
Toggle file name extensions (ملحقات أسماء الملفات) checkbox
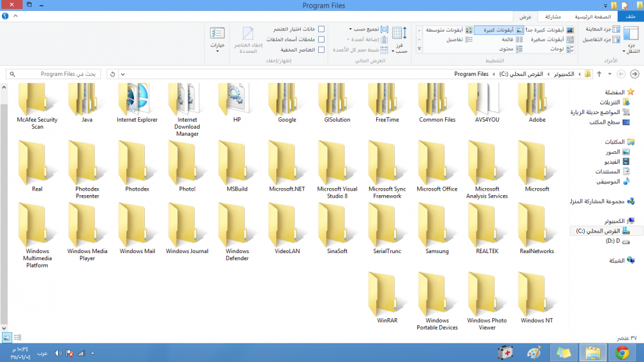click(x=321, y=39)
